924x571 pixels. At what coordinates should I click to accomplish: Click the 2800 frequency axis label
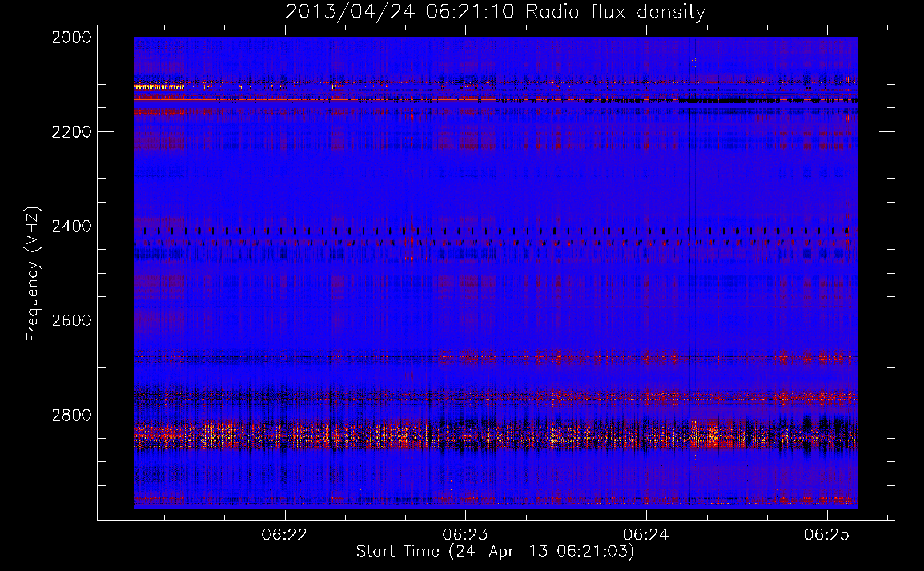(x=71, y=415)
